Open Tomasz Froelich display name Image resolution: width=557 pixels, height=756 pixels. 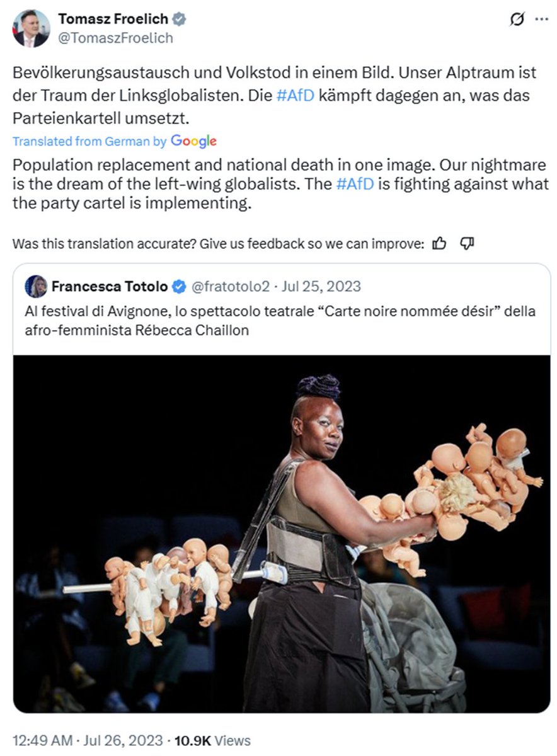(113, 20)
